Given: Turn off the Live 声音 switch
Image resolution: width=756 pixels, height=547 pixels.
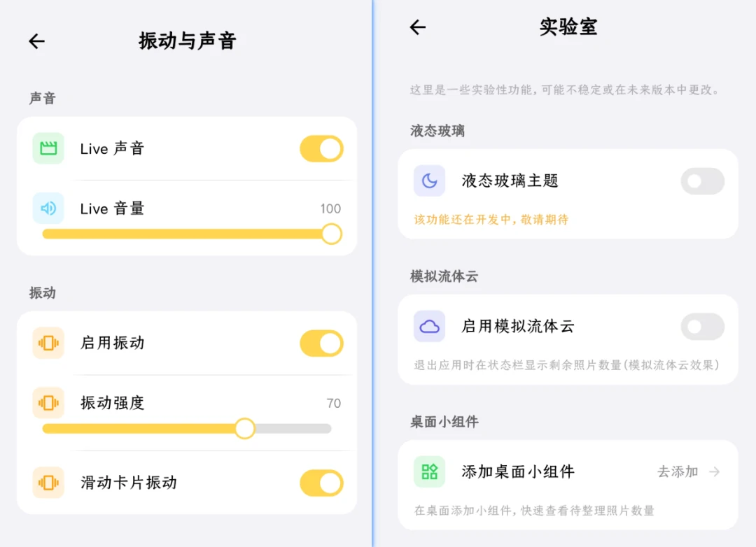Looking at the screenshot, I should [x=321, y=149].
